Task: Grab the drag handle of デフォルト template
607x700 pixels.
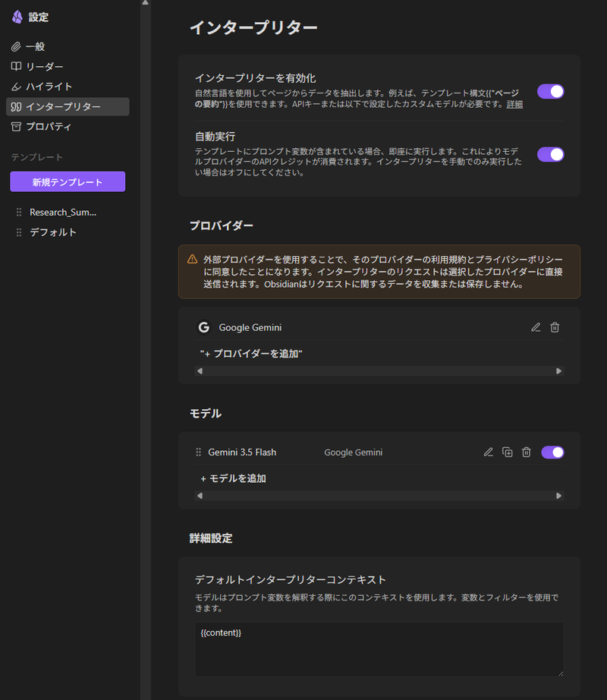Action: coord(19,232)
